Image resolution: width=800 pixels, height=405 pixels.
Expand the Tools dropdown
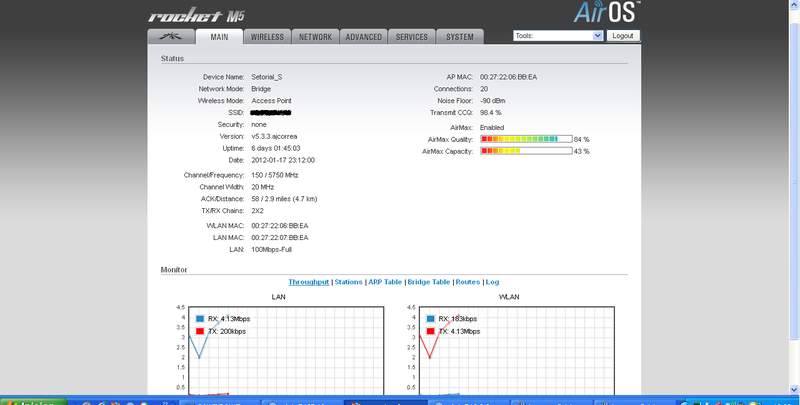(558, 36)
